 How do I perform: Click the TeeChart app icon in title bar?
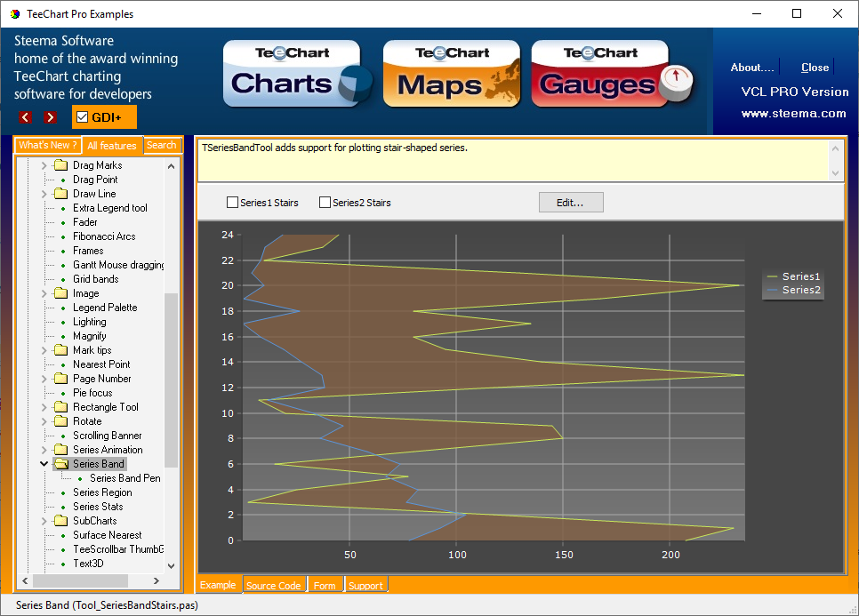tap(15, 13)
